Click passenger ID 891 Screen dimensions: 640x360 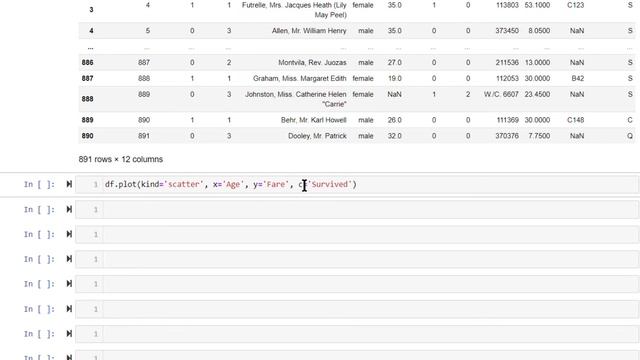click(x=144, y=136)
